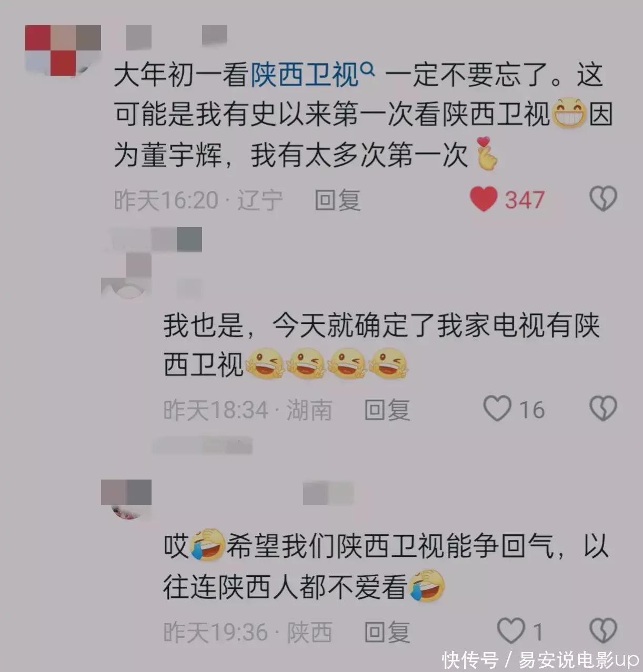Tap the first winking emoji in the Hunan reply
The image size is (643, 672).
point(265,363)
